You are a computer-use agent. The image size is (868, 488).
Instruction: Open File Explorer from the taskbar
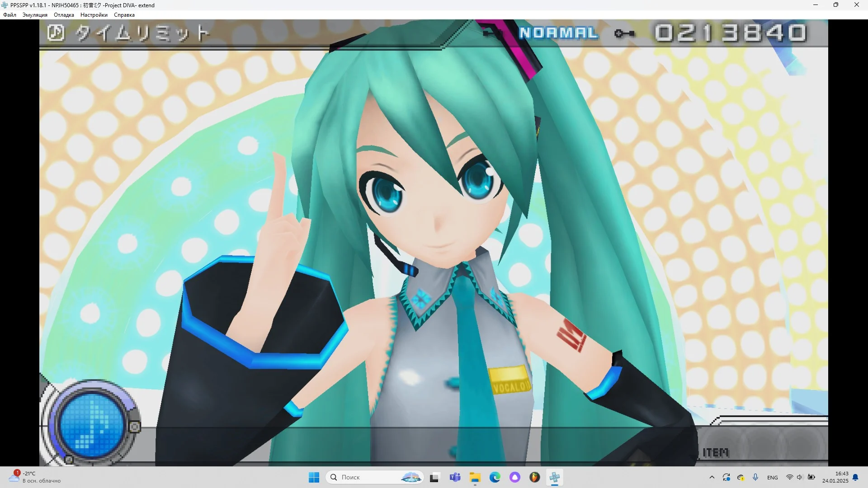[475, 477]
